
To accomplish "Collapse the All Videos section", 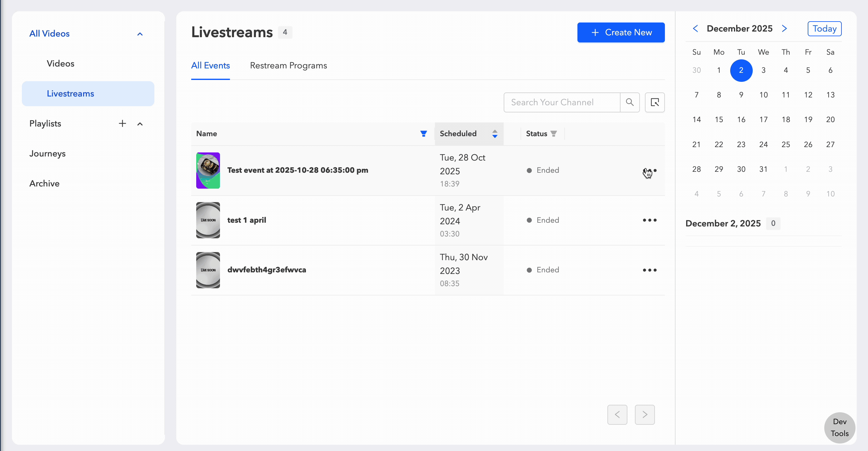I will click(140, 34).
